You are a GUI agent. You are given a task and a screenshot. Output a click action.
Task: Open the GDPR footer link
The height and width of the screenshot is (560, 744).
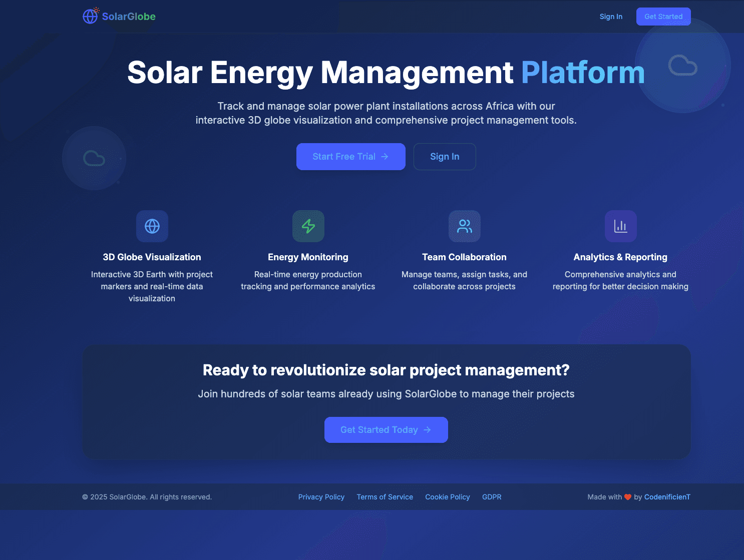tap(492, 497)
